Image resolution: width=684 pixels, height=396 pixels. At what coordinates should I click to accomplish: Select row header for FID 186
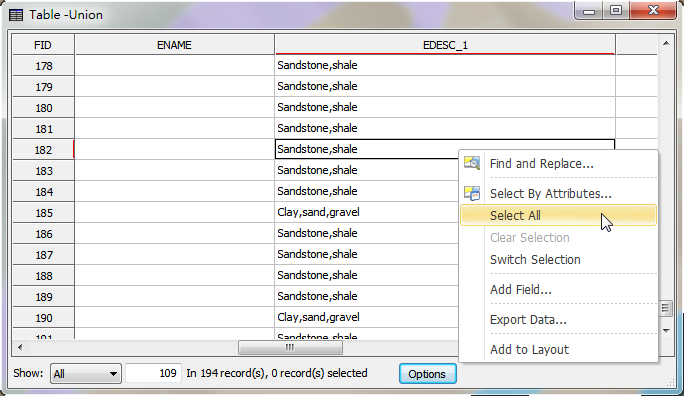point(43,234)
